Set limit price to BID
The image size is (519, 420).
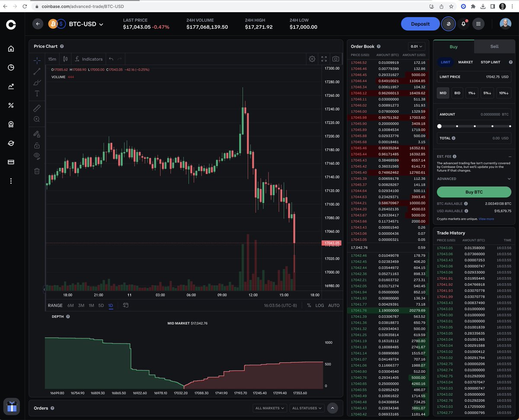[x=457, y=93]
